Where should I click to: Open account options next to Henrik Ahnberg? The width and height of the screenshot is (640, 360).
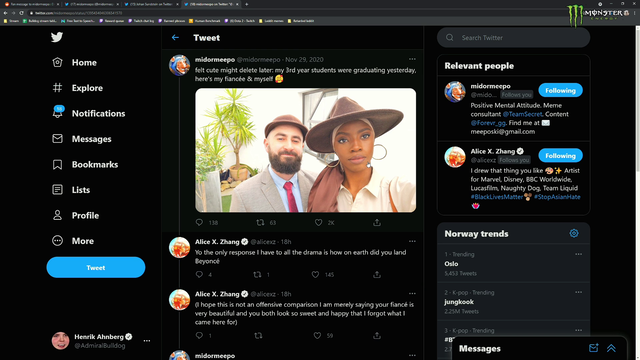point(147,341)
